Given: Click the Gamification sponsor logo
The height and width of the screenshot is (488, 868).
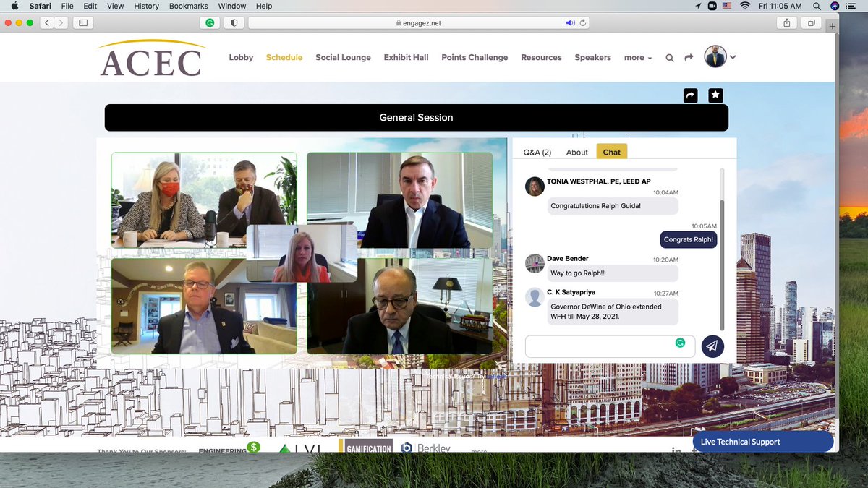Looking at the screenshot, I should pos(366,446).
